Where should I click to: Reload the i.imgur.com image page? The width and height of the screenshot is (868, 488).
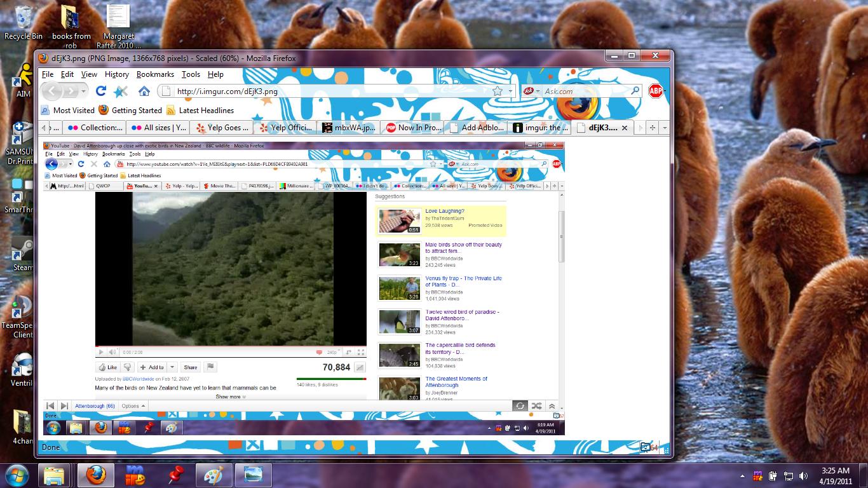coord(100,91)
